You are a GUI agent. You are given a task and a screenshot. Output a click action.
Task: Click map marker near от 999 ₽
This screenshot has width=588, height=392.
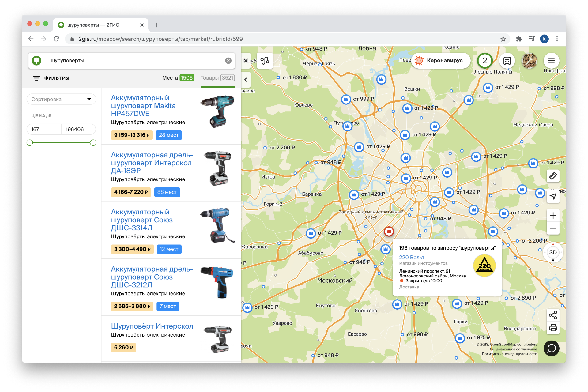click(x=346, y=100)
